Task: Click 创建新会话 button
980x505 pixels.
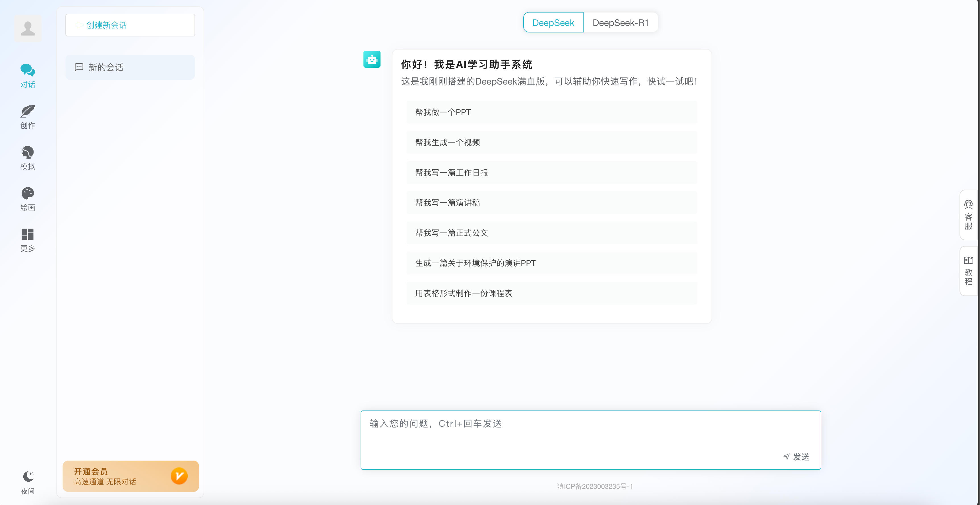Action: click(130, 25)
